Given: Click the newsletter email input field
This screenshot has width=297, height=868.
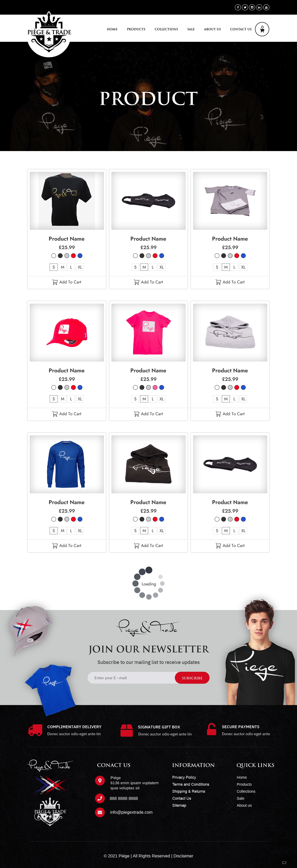Looking at the screenshot, I should 131,678.
